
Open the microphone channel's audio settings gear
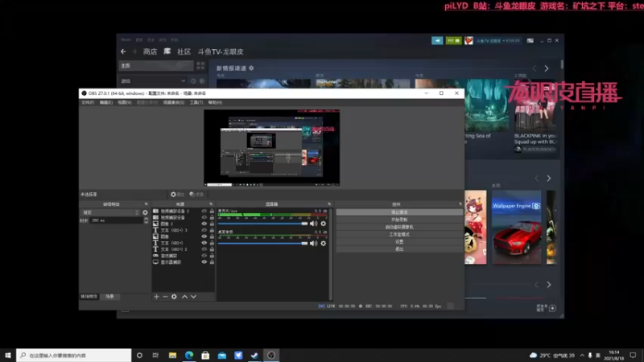click(324, 224)
